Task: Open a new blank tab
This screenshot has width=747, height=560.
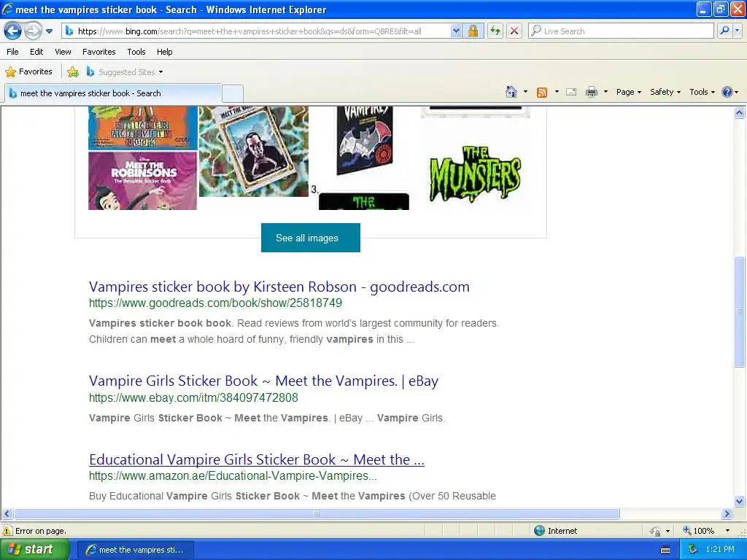Action: tap(233, 93)
